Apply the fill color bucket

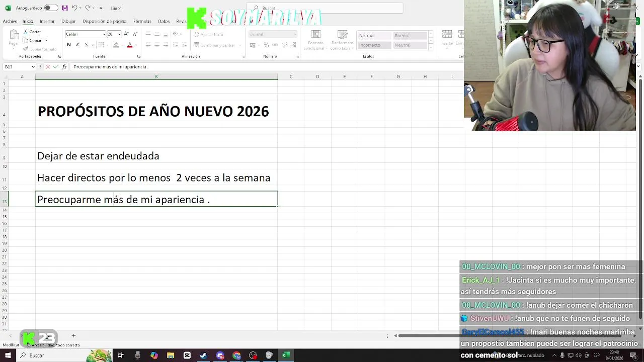pos(116,45)
